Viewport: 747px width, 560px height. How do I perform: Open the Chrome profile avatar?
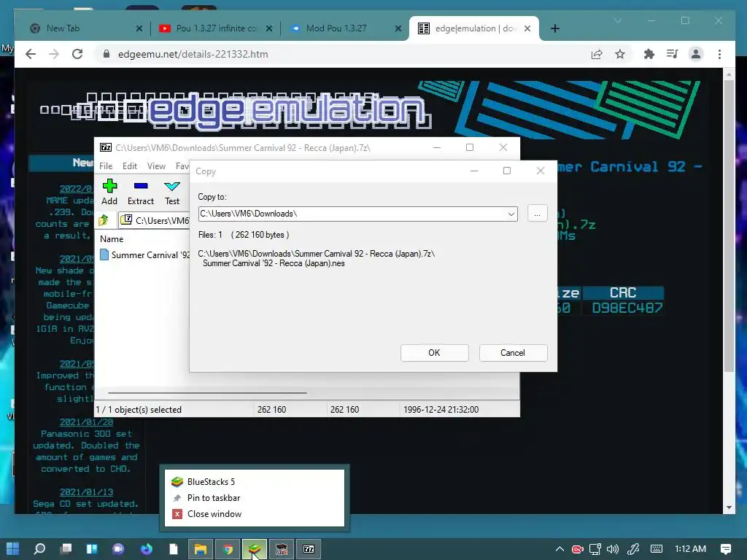[x=695, y=54]
